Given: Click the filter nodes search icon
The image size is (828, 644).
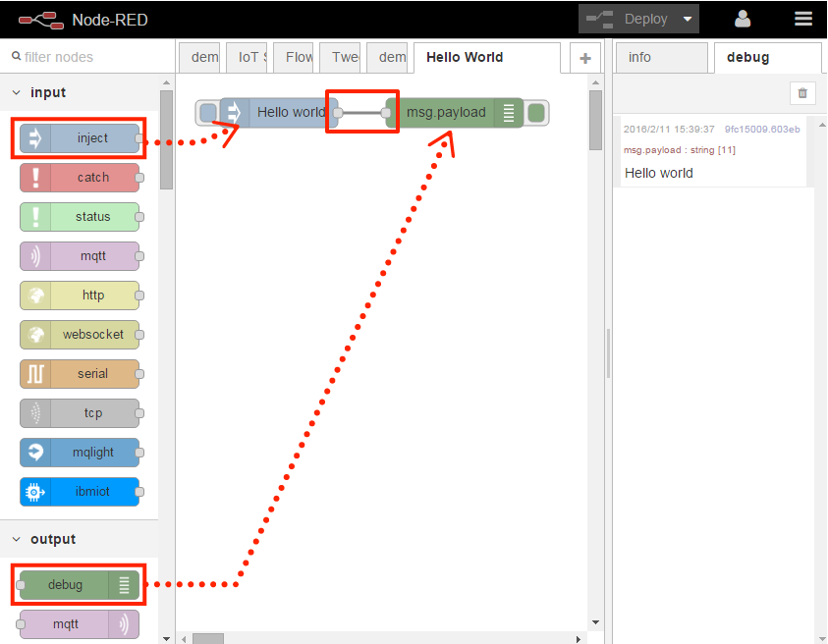Looking at the screenshot, I should [x=17, y=56].
